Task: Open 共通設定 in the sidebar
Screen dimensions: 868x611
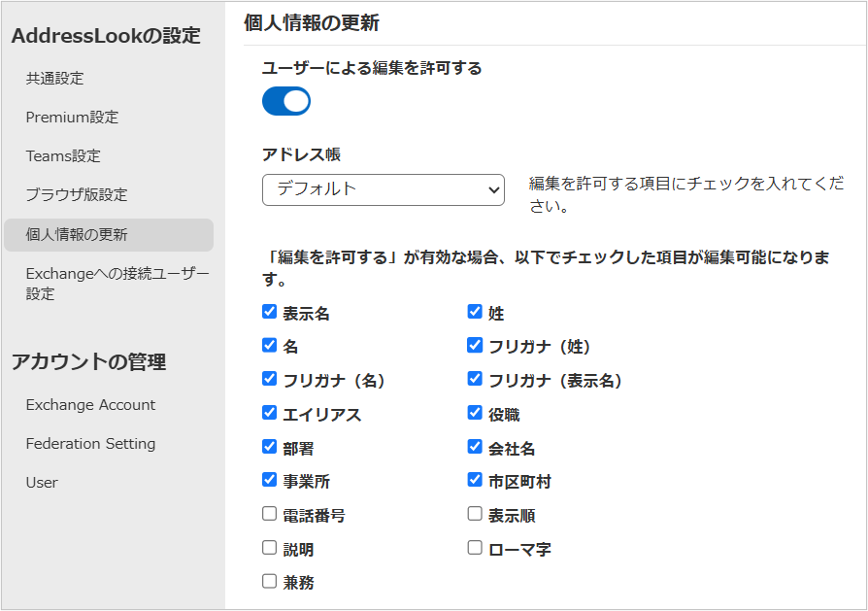Action: pyautogui.click(x=54, y=78)
